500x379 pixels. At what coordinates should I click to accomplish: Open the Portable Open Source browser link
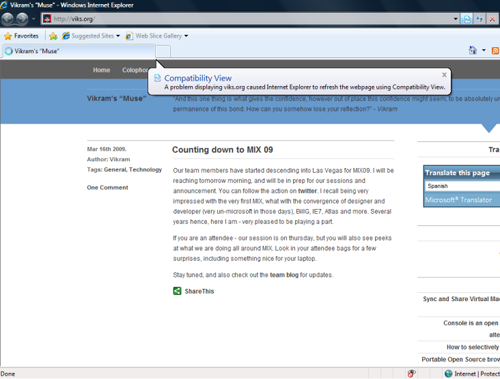(461, 359)
